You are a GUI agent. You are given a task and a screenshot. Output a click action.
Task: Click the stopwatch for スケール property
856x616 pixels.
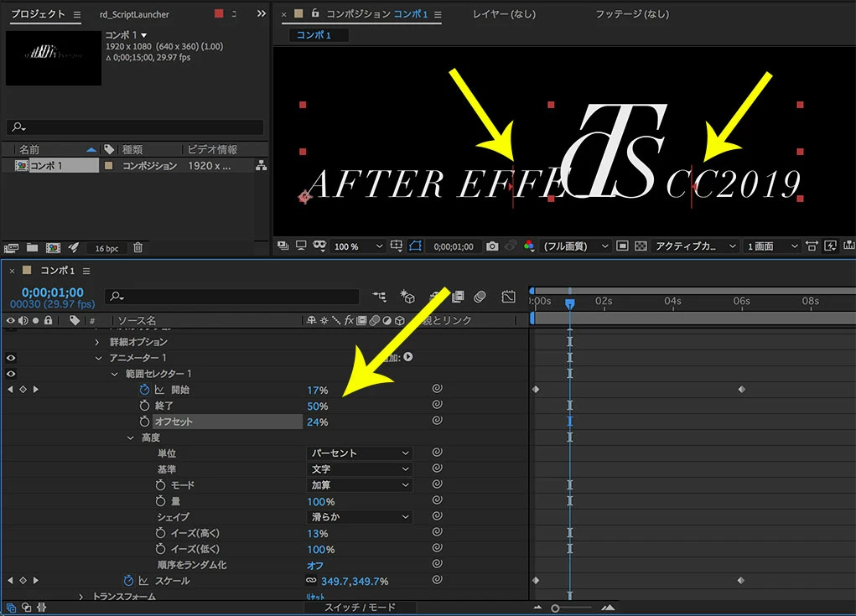[128, 581]
